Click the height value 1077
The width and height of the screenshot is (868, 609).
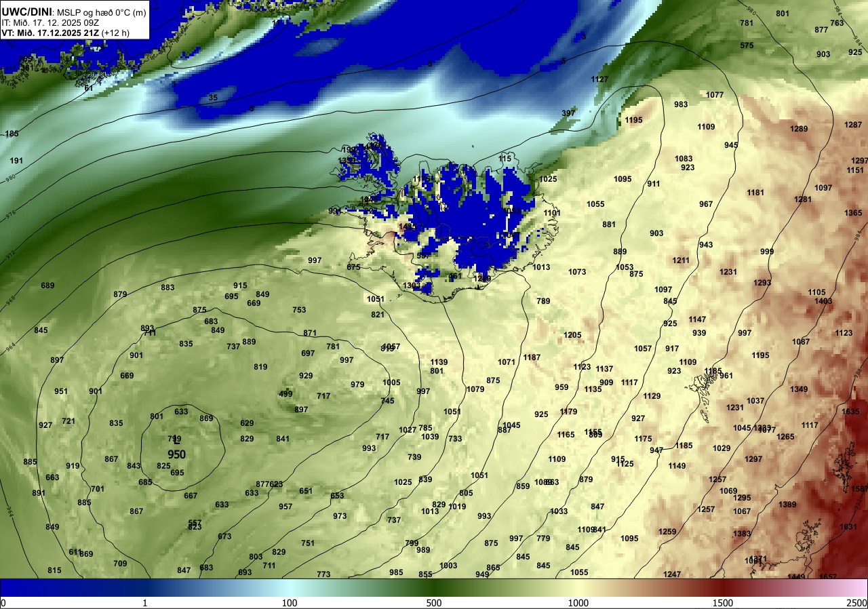pyautogui.click(x=715, y=95)
